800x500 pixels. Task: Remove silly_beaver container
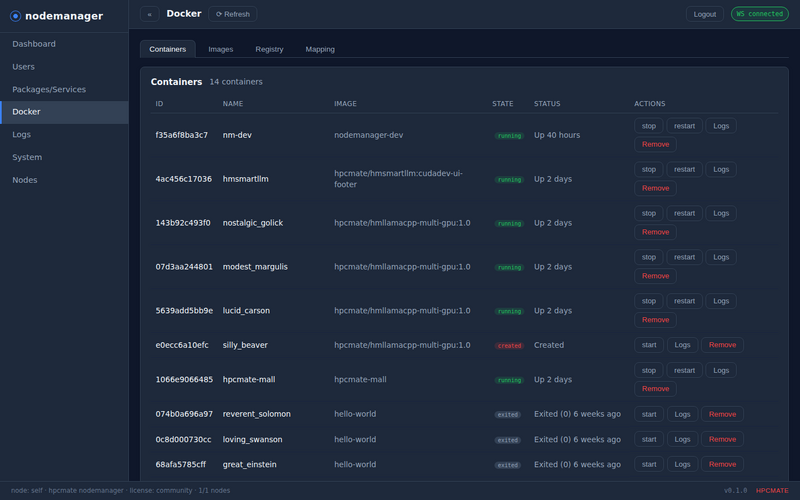coord(722,345)
